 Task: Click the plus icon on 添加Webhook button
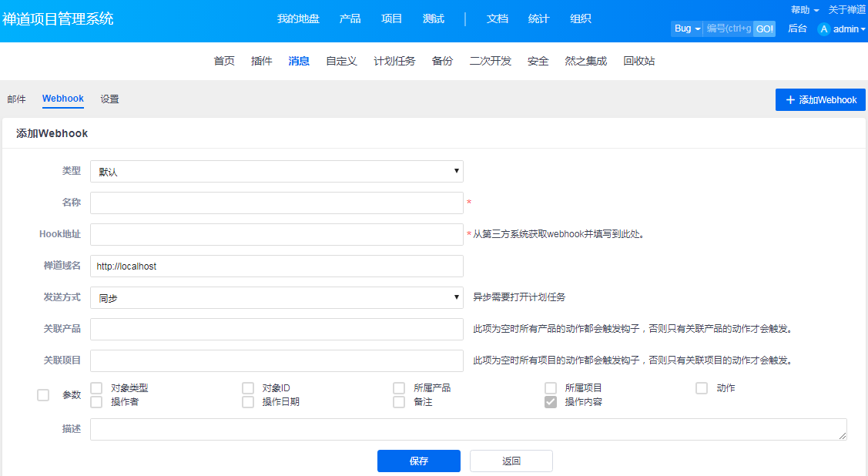[789, 100]
